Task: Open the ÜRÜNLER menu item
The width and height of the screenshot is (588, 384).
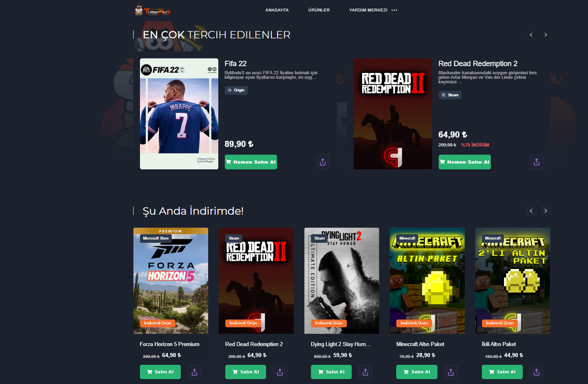Action: pyautogui.click(x=319, y=10)
